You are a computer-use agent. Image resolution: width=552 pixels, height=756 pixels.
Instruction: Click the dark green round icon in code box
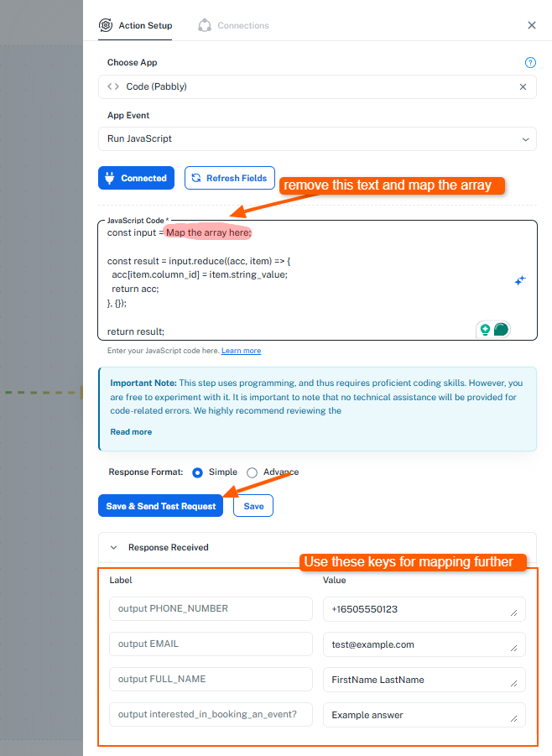[501, 330]
